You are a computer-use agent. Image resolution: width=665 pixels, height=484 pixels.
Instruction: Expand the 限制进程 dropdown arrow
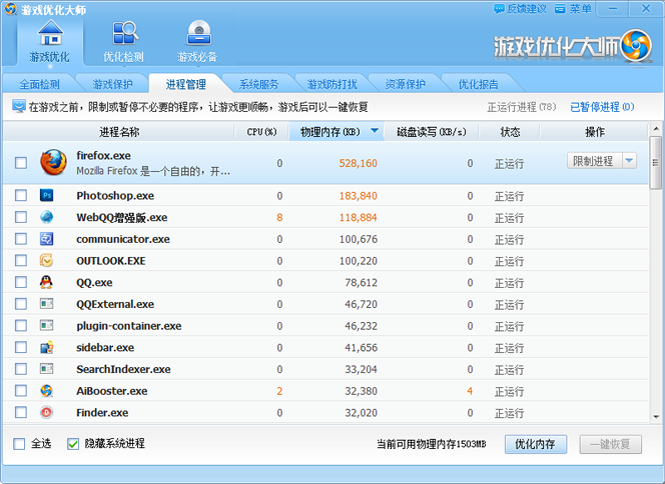(629, 161)
